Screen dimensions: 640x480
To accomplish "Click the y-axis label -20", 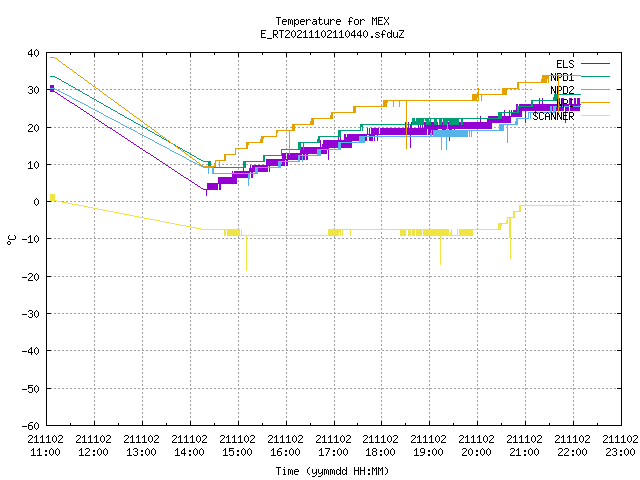I will (31, 277).
